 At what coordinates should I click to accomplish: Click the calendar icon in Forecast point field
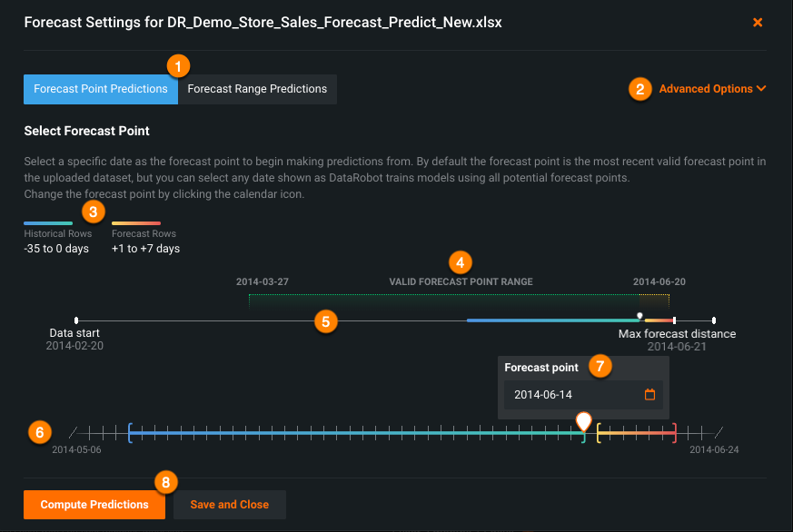point(649,395)
